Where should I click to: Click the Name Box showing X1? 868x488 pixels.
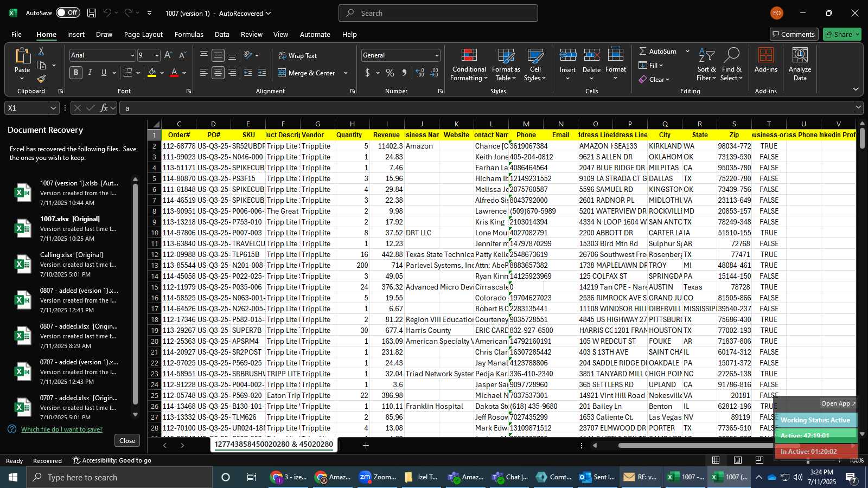tap(31, 108)
